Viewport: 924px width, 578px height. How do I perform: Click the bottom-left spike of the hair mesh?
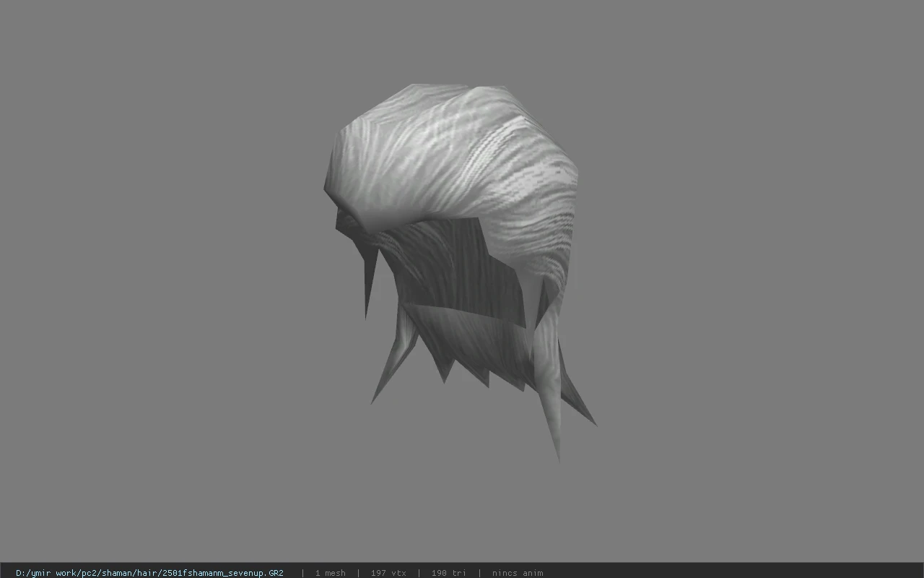(390, 368)
